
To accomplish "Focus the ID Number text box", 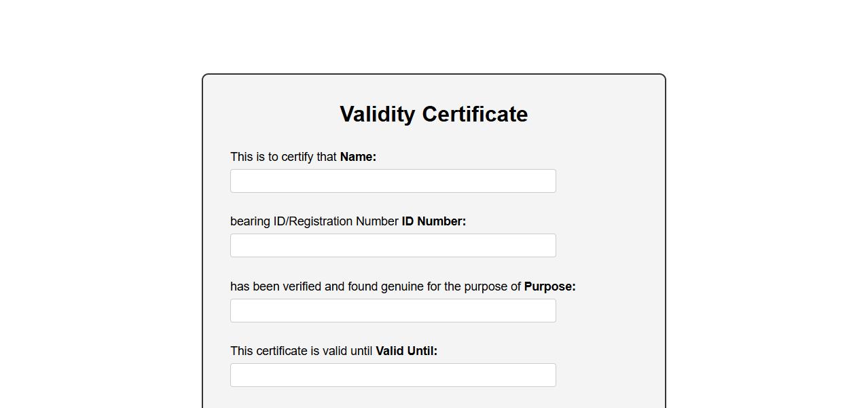I will [x=393, y=246].
